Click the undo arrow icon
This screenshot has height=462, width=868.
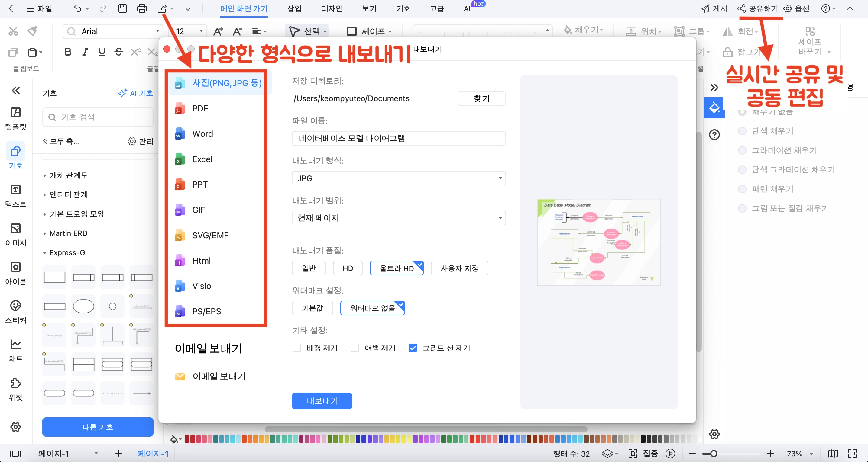tap(77, 9)
